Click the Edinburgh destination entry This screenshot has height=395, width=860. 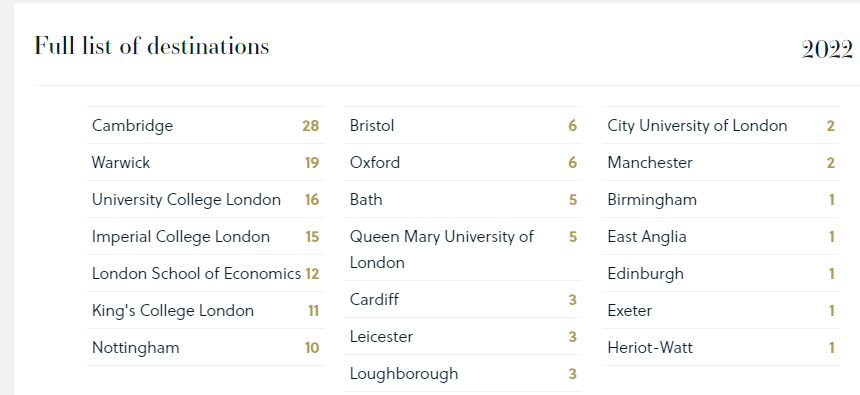tap(721, 273)
